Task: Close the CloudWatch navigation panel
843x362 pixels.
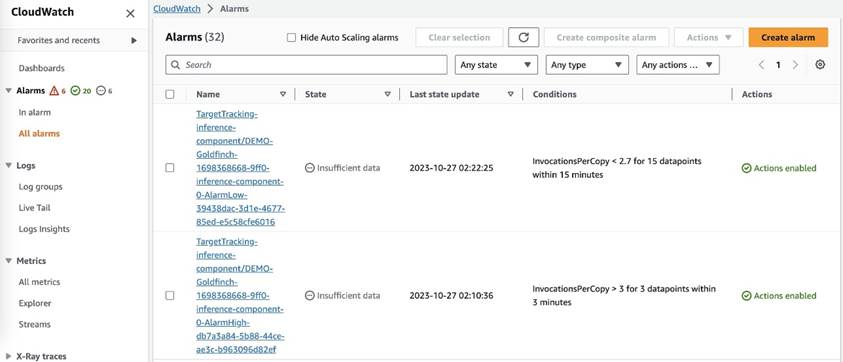Action: coord(130,13)
